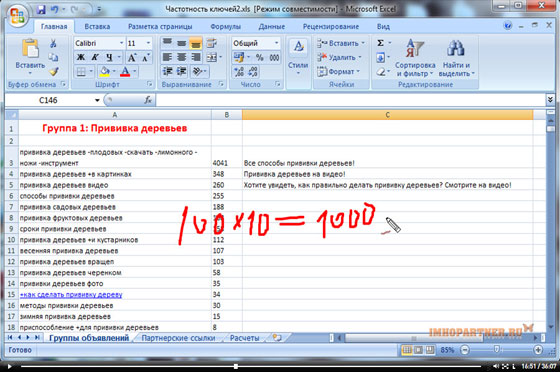Click the insert function fx button
The height and width of the screenshot is (372, 560).
(148, 100)
